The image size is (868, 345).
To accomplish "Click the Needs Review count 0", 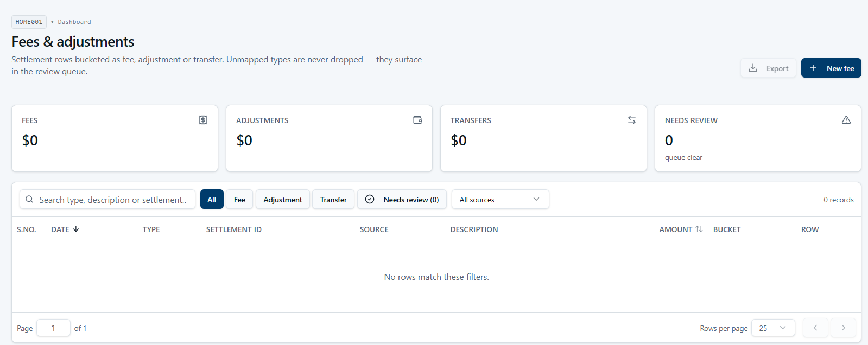I will point(669,140).
